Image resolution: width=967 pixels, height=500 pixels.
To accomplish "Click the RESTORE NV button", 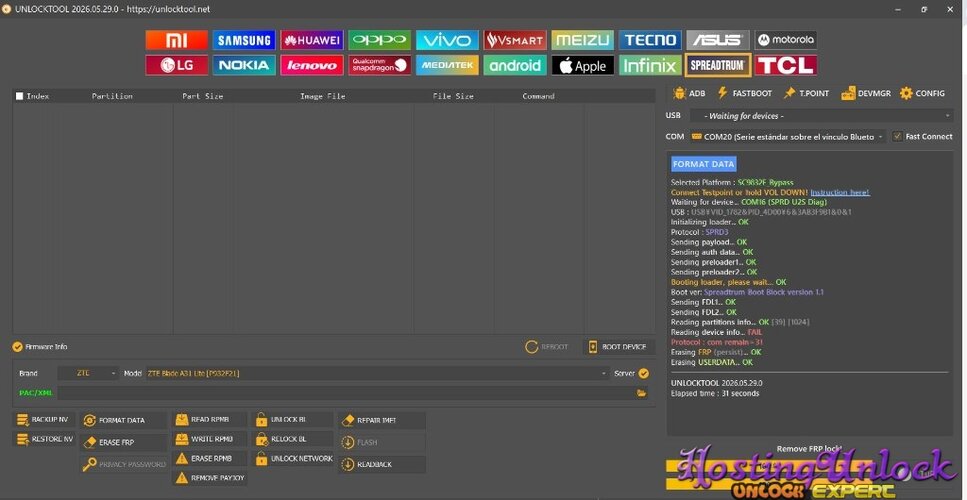I will tap(44, 439).
